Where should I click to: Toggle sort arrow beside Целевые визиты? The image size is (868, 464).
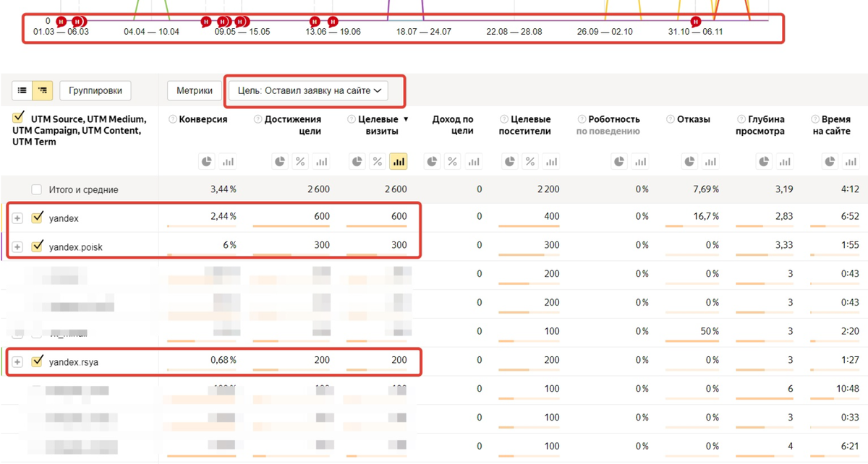[x=406, y=119]
